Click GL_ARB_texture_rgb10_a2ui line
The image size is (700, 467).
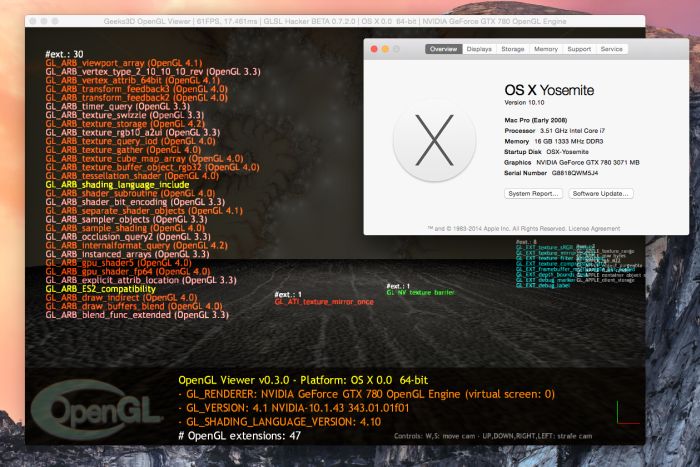(x=133, y=133)
